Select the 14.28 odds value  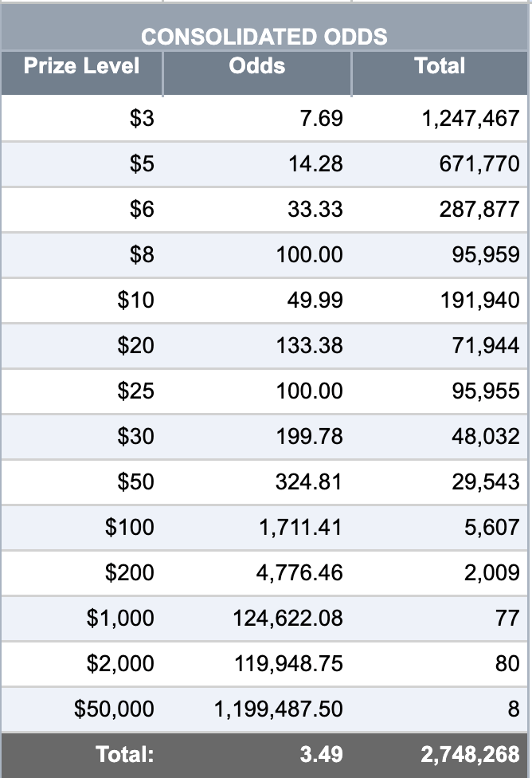click(x=315, y=163)
